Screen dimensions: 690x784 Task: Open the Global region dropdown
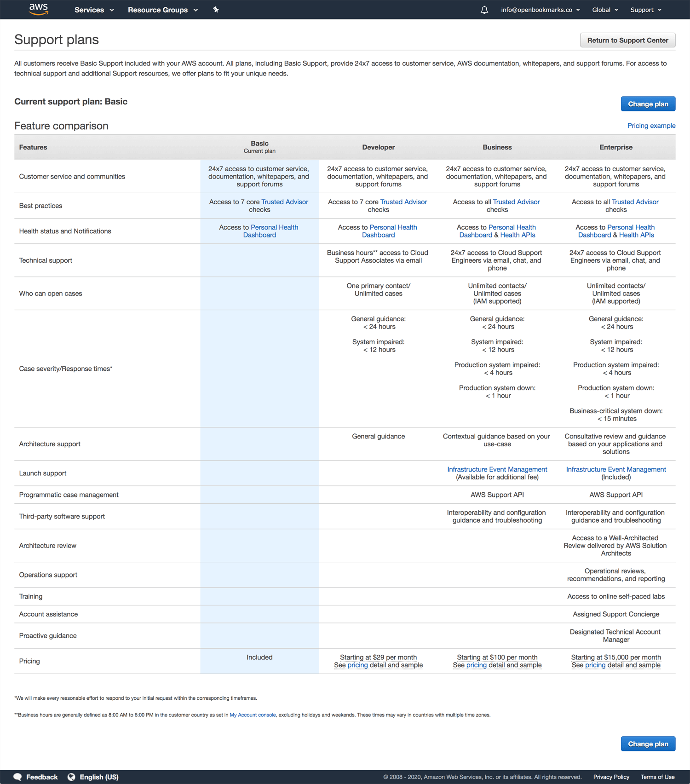click(x=605, y=10)
